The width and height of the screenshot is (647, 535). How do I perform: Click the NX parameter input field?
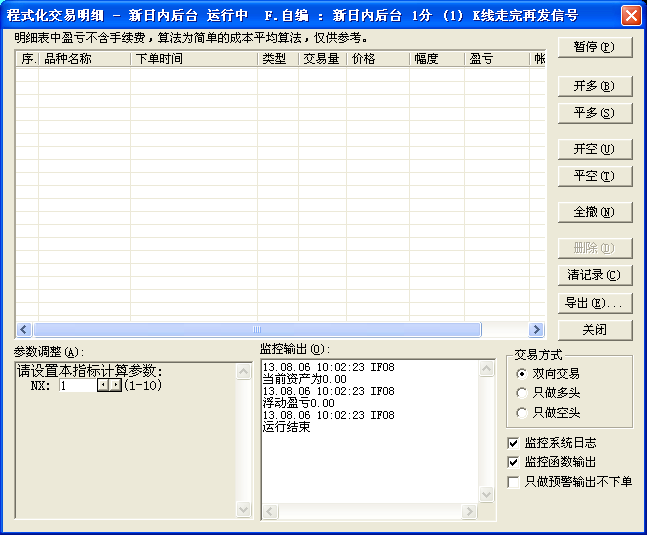(78, 385)
